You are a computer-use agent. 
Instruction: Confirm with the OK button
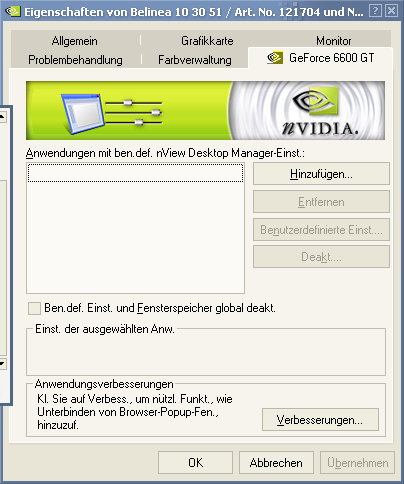[195, 463]
